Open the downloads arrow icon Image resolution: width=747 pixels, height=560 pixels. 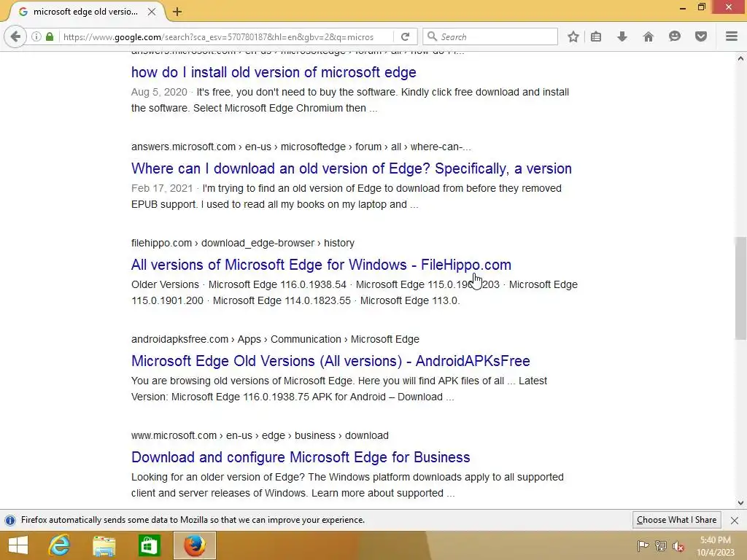coord(622,36)
